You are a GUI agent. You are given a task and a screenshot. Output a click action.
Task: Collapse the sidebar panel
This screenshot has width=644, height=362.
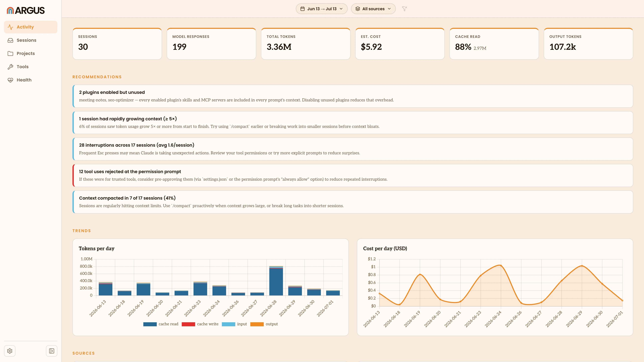point(51,351)
